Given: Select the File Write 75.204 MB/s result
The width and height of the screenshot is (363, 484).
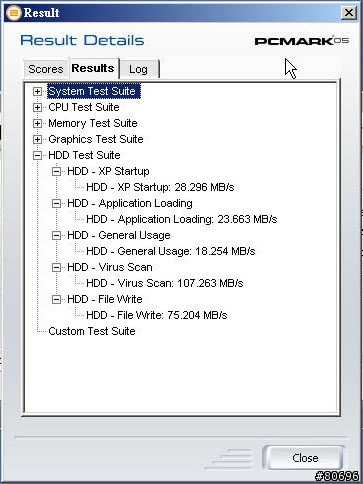Looking at the screenshot, I should pyautogui.click(x=157, y=315).
